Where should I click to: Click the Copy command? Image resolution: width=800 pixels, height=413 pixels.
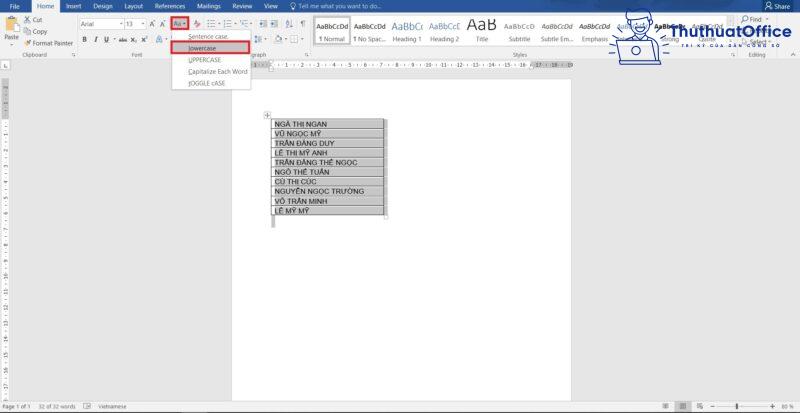click(x=35, y=31)
